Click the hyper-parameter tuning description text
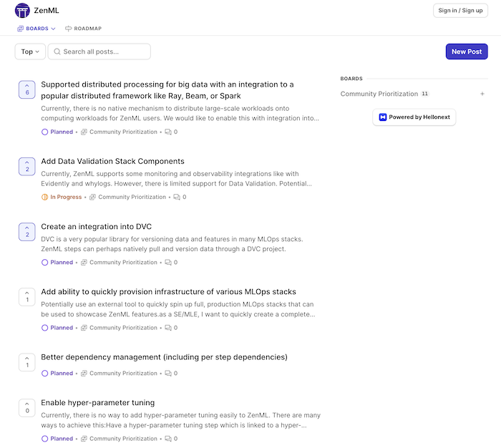 [180, 420]
